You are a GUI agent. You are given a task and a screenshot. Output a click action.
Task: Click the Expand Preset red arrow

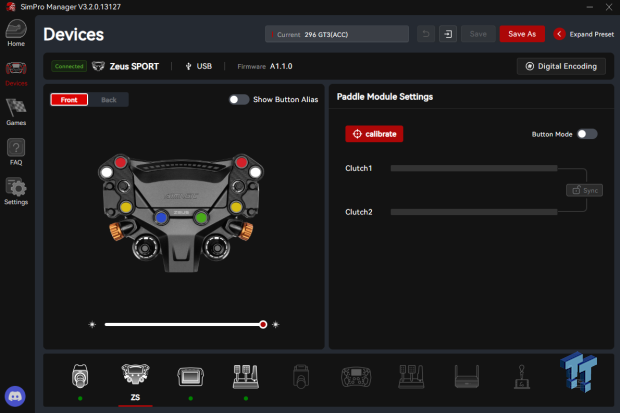click(x=559, y=34)
